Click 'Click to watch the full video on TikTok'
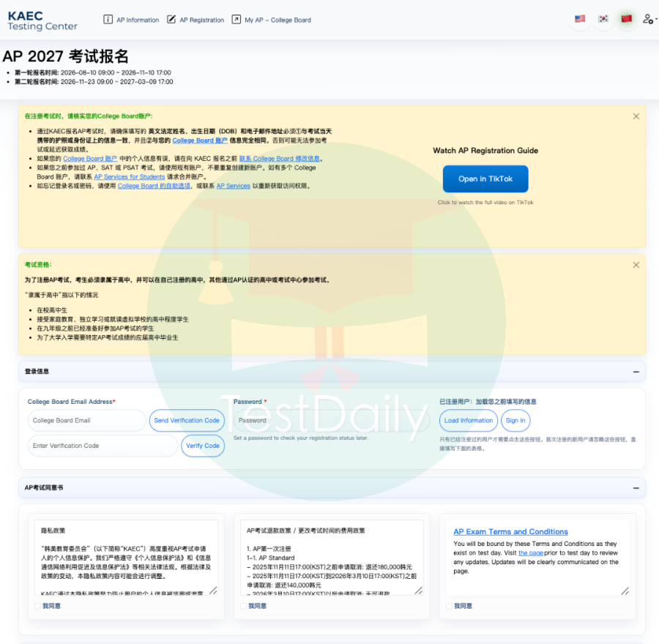Image resolution: width=659 pixels, height=644 pixels. tap(485, 203)
